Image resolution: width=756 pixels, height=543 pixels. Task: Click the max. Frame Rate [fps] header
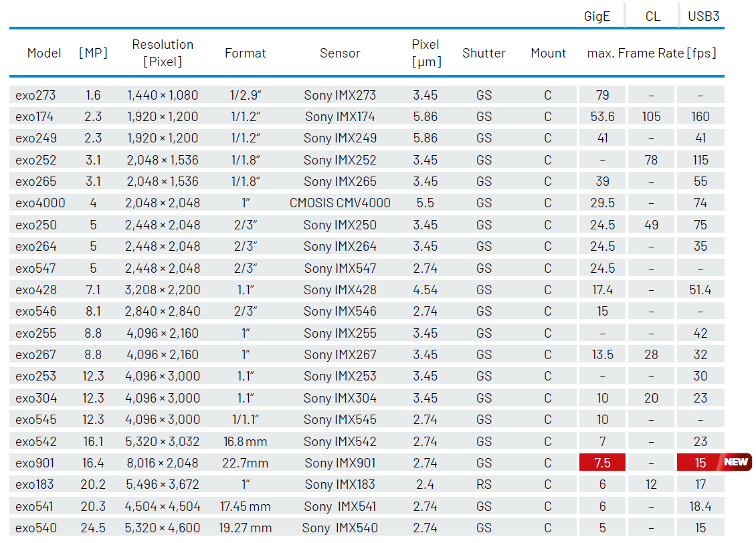652,53
